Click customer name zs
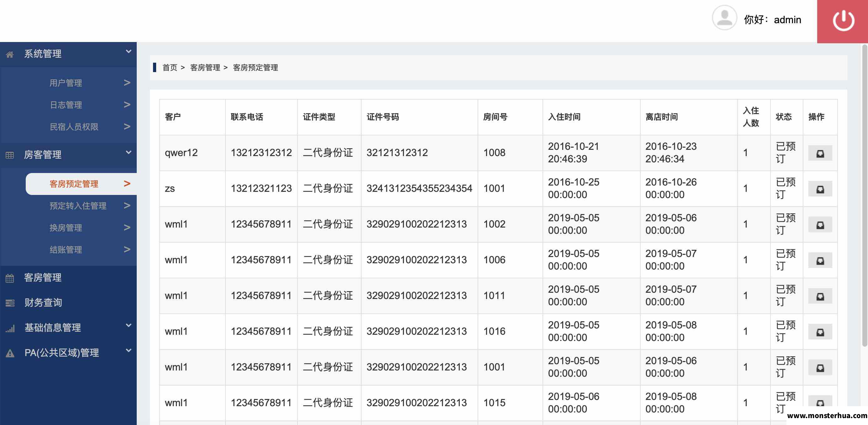This screenshot has width=868, height=425. pos(170,189)
